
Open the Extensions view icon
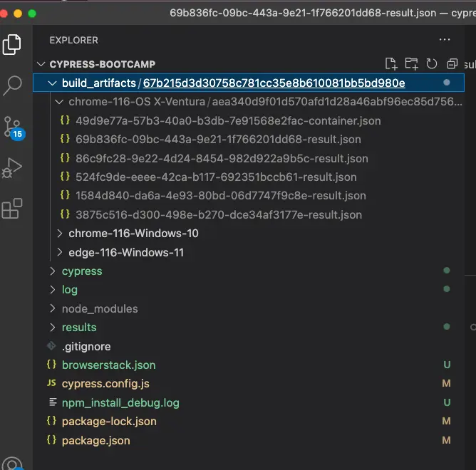click(x=12, y=209)
